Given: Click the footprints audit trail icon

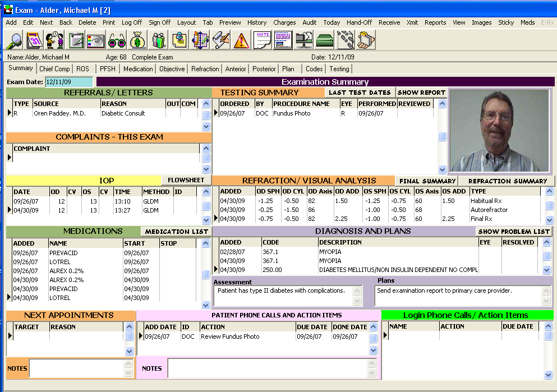Looking at the screenshot, I should pos(346,40).
